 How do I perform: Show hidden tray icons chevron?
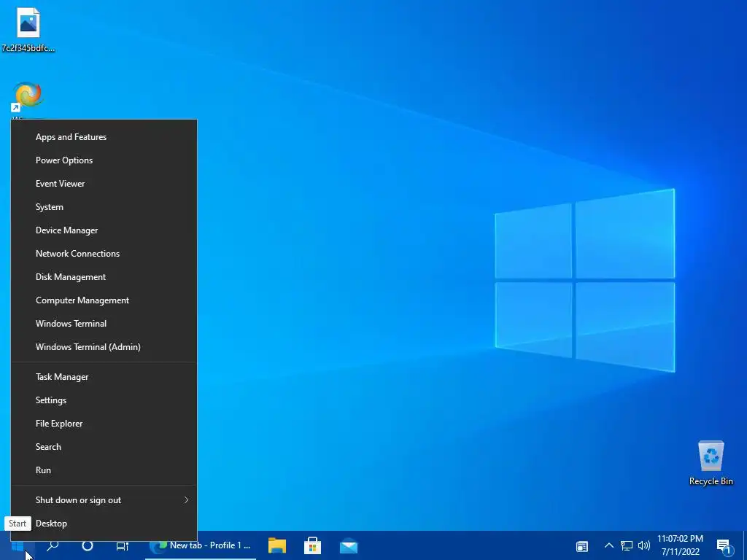coord(609,545)
